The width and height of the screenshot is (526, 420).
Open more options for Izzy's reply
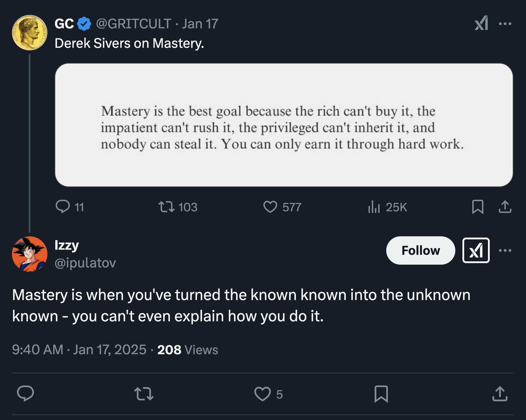click(505, 250)
